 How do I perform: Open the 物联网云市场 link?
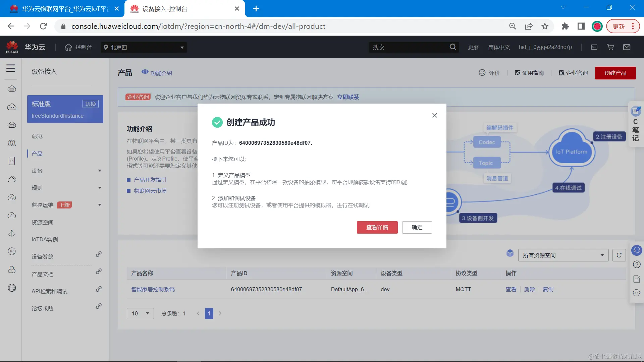pos(150,191)
